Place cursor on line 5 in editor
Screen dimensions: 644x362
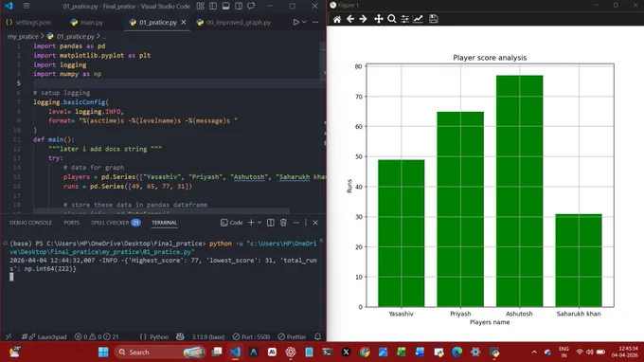pyautogui.click(x=176, y=83)
